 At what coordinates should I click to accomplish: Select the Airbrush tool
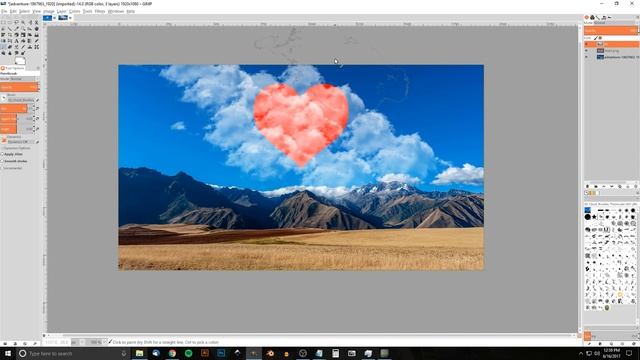point(16,47)
